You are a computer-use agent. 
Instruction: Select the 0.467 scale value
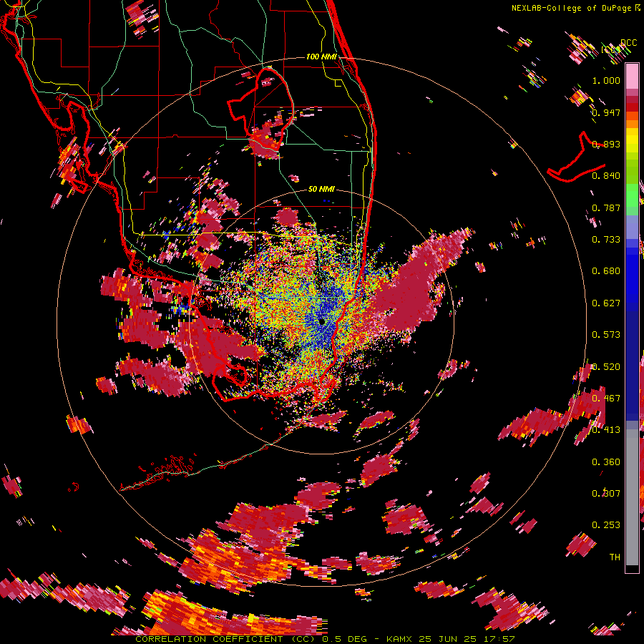[606, 399]
